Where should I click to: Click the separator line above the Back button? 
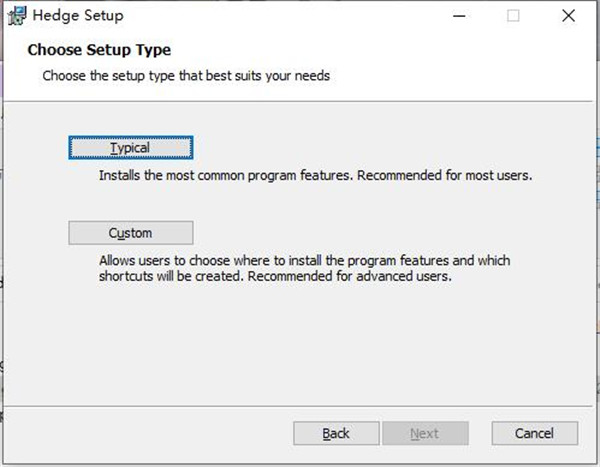(x=298, y=406)
